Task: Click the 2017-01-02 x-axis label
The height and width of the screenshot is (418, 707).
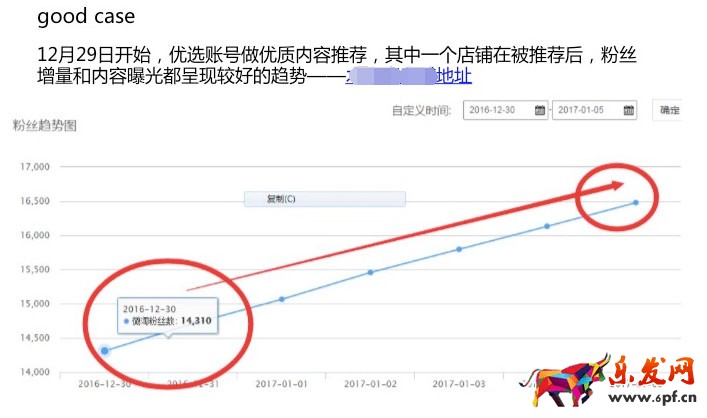Action: [x=370, y=383]
